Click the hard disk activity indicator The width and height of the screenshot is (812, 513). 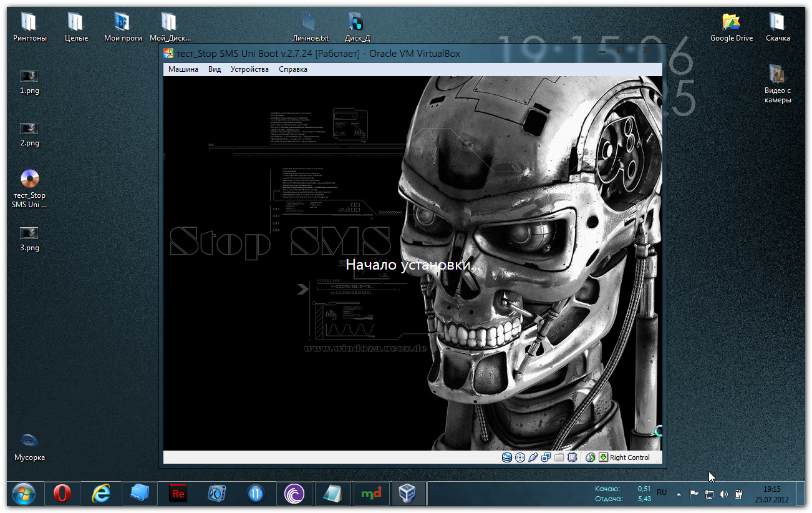(x=506, y=457)
